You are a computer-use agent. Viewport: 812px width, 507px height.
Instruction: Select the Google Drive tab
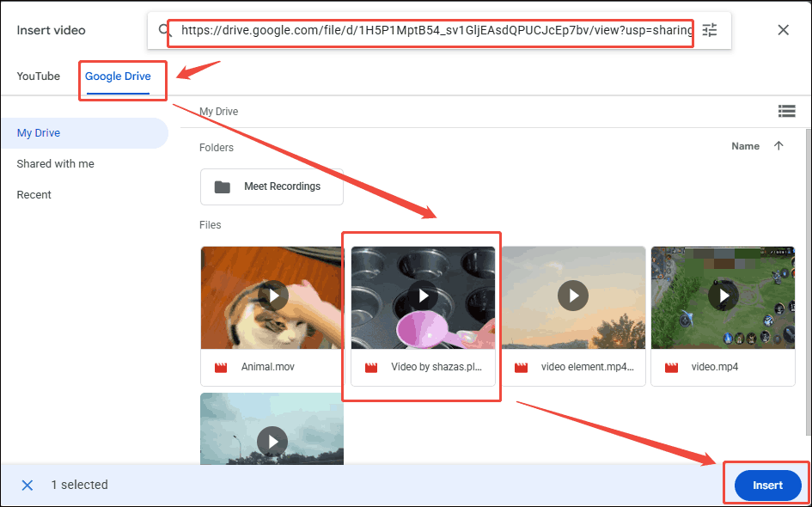[x=118, y=76]
